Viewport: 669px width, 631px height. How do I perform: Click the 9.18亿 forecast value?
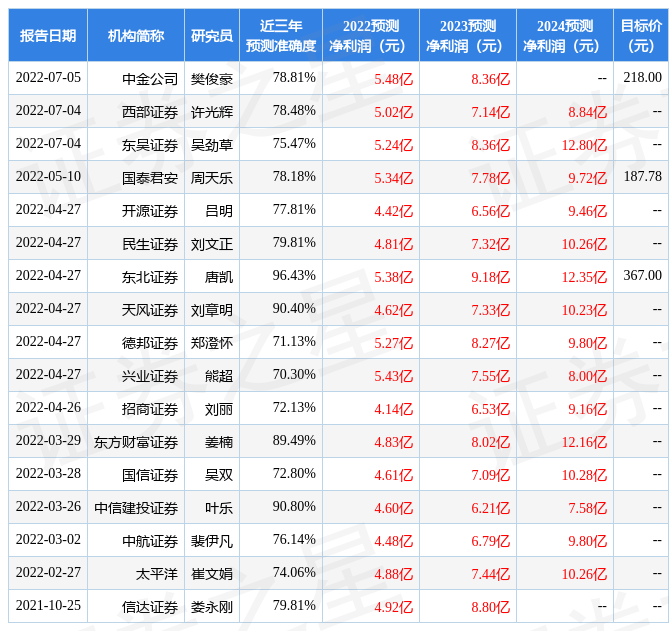[490, 277]
